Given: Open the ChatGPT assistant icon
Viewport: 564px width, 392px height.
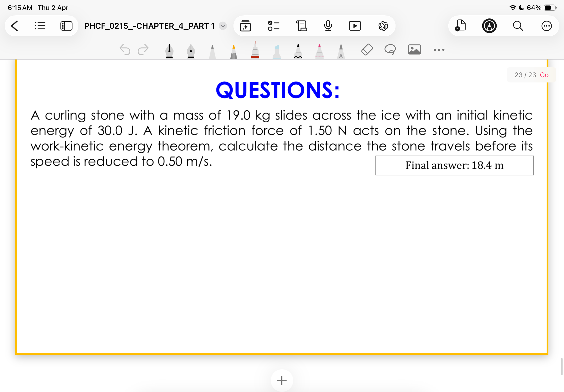Looking at the screenshot, I should [383, 26].
